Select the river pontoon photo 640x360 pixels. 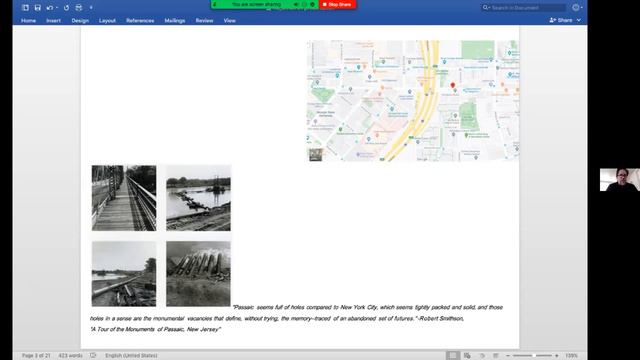(x=198, y=198)
